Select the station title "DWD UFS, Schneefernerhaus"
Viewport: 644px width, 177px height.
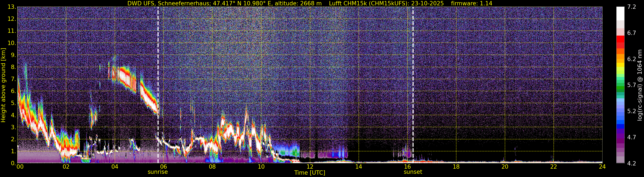[x=168, y=3]
